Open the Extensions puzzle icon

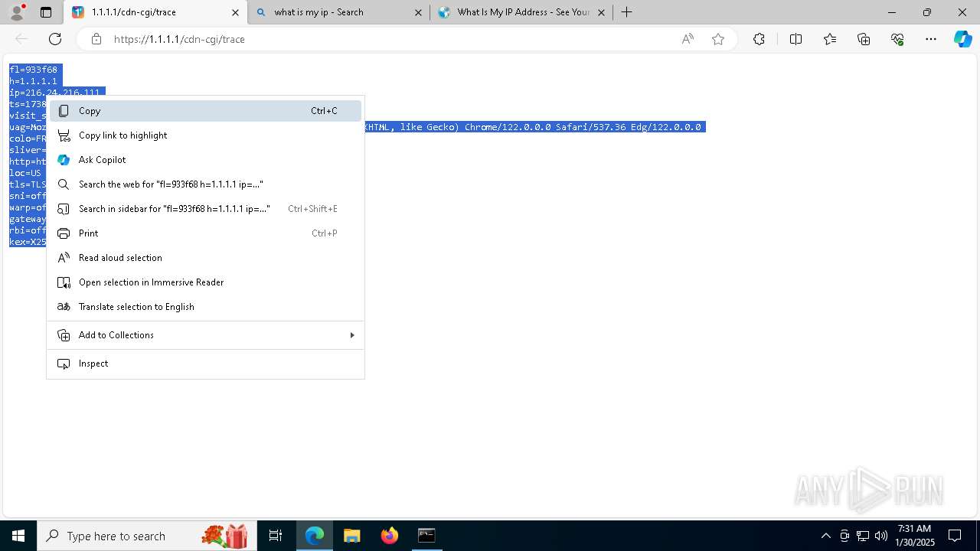coord(759,39)
